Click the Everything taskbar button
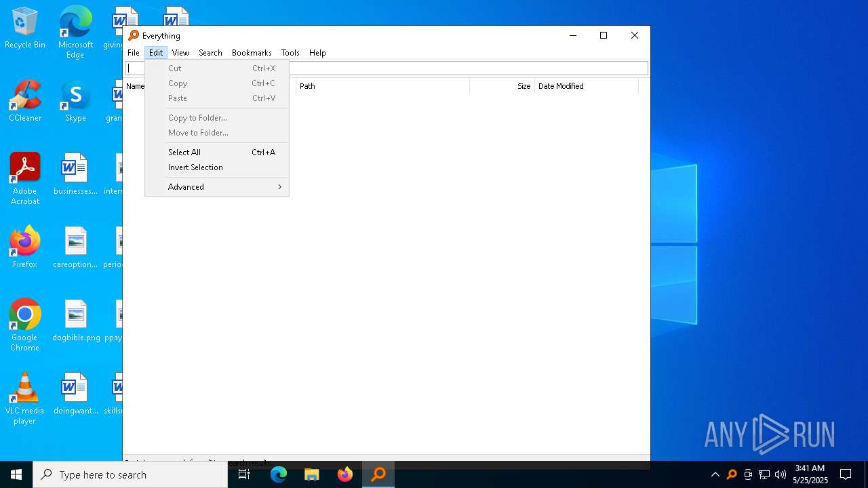Viewport: 868px width, 488px height. 378,474
